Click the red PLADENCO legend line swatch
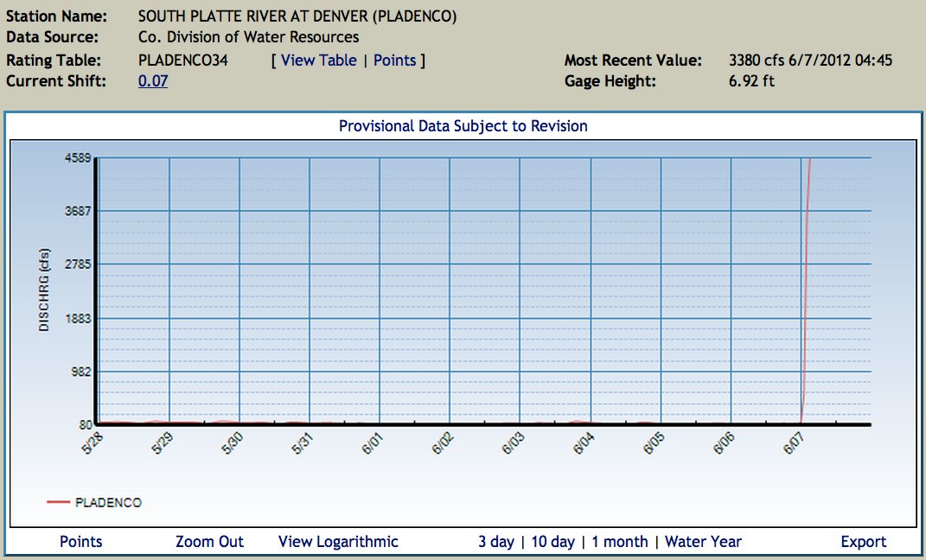Viewport: 926px width, 560px height. [59, 502]
